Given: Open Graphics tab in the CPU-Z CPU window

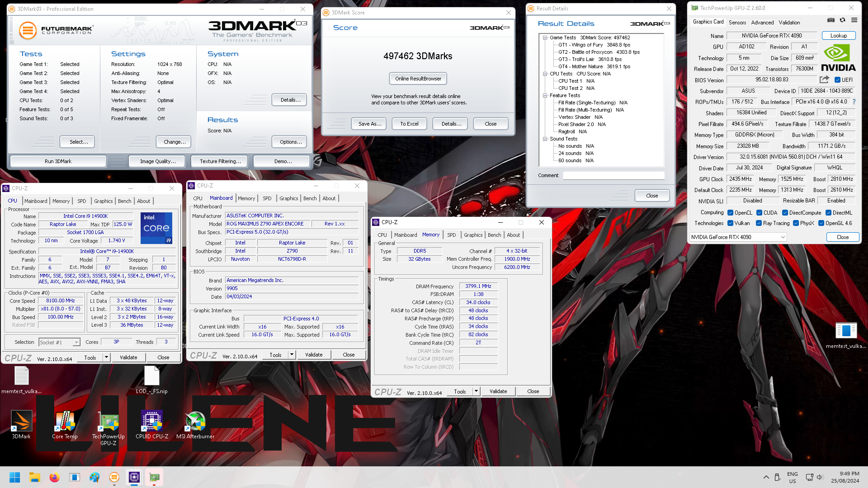Looking at the screenshot, I should click(x=104, y=201).
